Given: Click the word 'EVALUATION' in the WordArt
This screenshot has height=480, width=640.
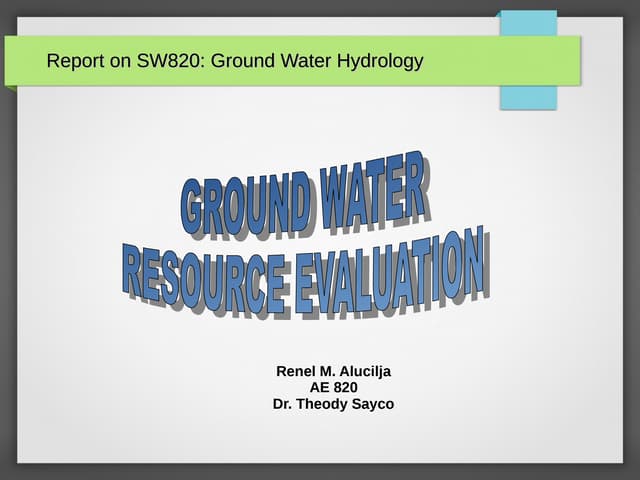Looking at the screenshot, I should 393,271.
